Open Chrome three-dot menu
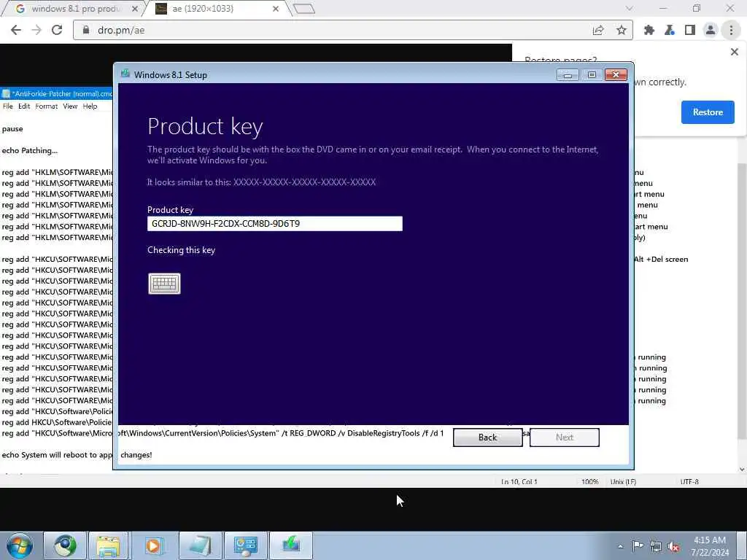The width and height of the screenshot is (747, 560). (731, 30)
